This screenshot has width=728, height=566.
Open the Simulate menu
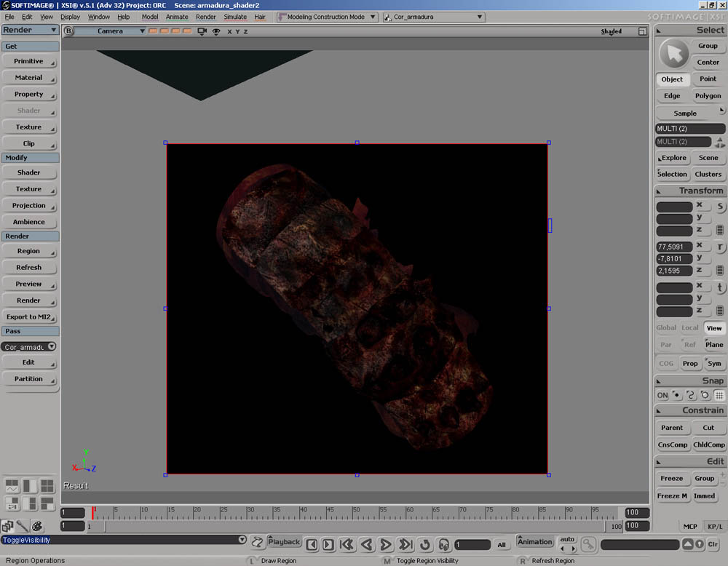[x=234, y=17]
